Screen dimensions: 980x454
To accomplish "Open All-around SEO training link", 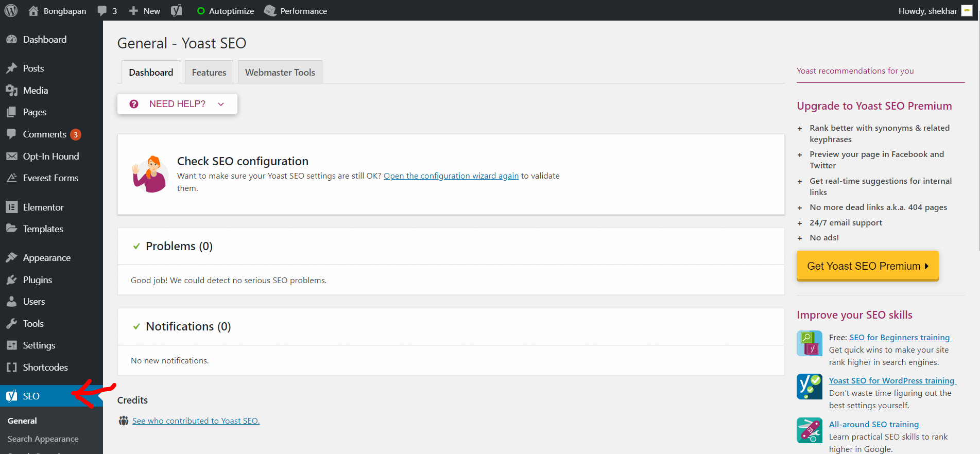I will (x=874, y=425).
